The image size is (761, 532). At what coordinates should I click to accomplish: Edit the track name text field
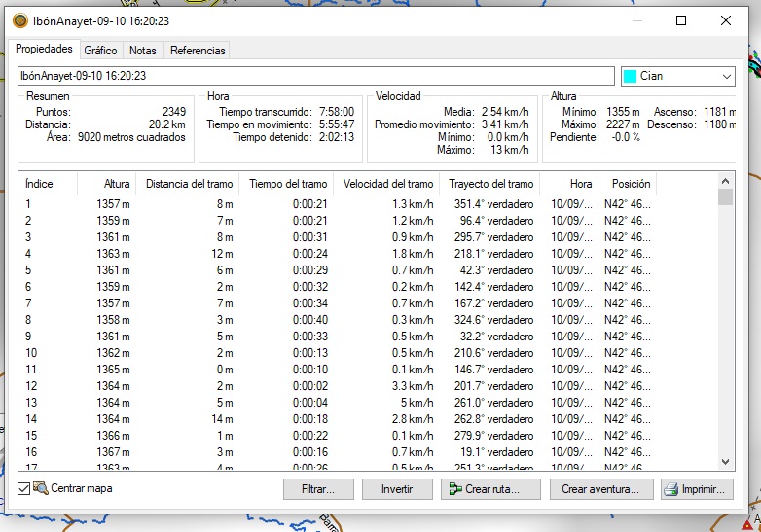316,75
